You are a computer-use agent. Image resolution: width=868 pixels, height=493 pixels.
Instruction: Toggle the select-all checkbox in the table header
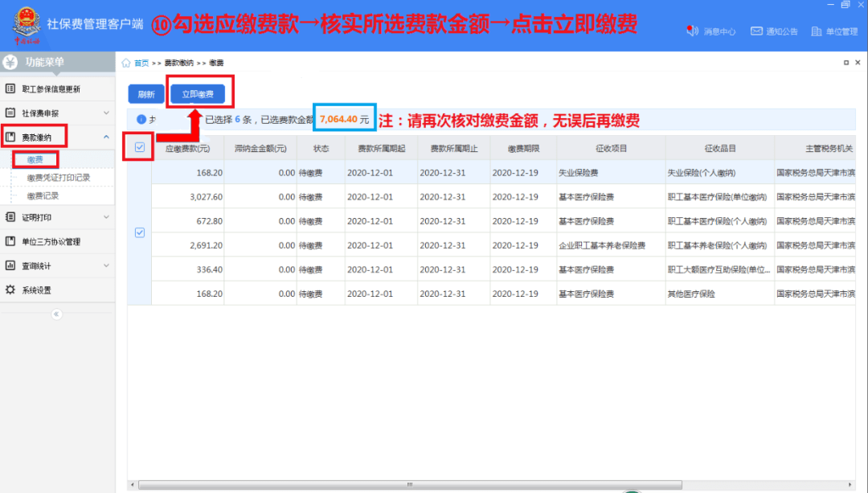pyautogui.click(x=140, y=147)
